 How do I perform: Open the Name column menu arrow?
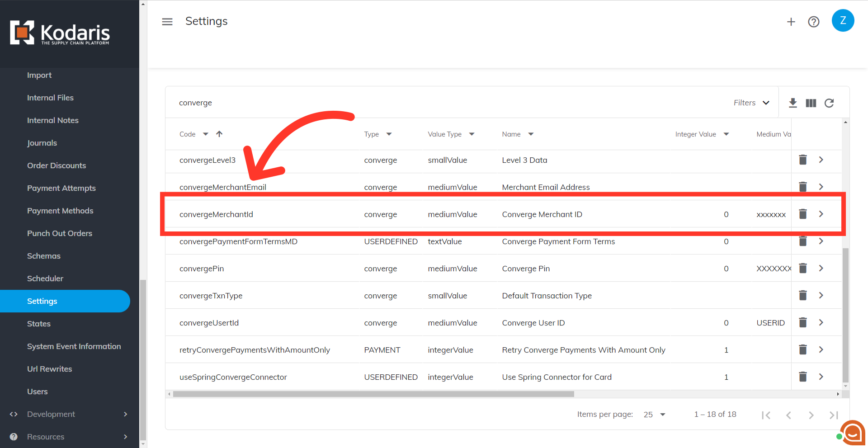(x=531, y=134)
